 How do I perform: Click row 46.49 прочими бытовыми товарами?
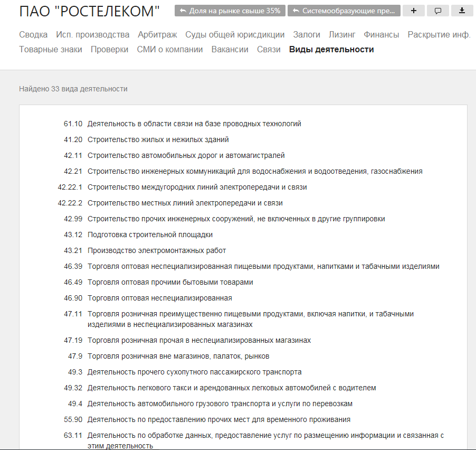click(158, 282)
